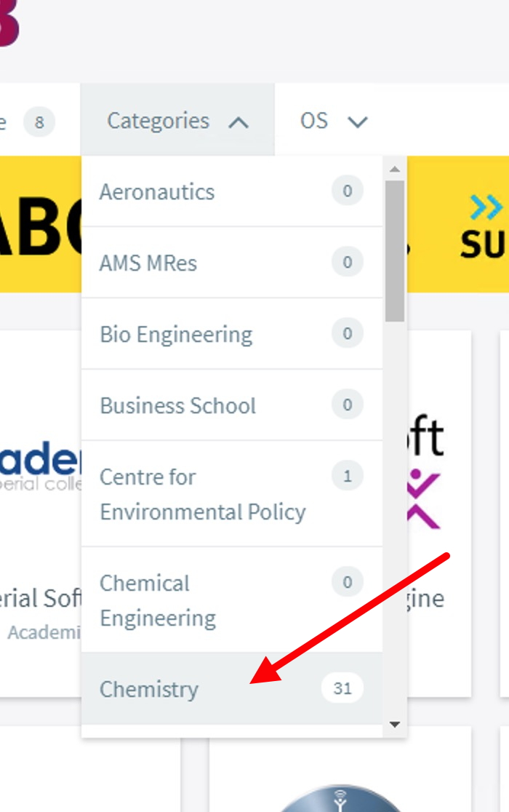This screenshot has height=812, width=509.
Task: Select AMS MRes category
Action: pyautogui.click(x=148, y=263)
